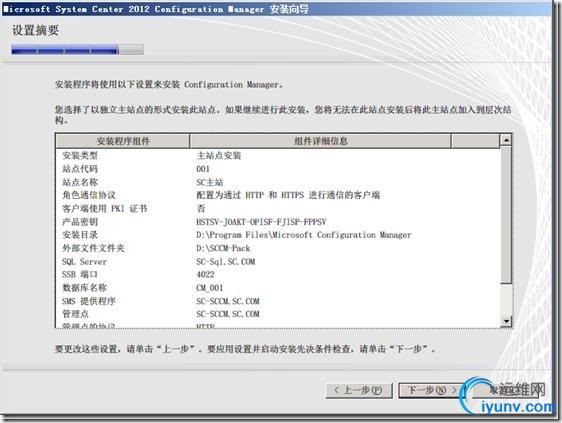Click the scroll up arrow in summary list

(506, 141)
